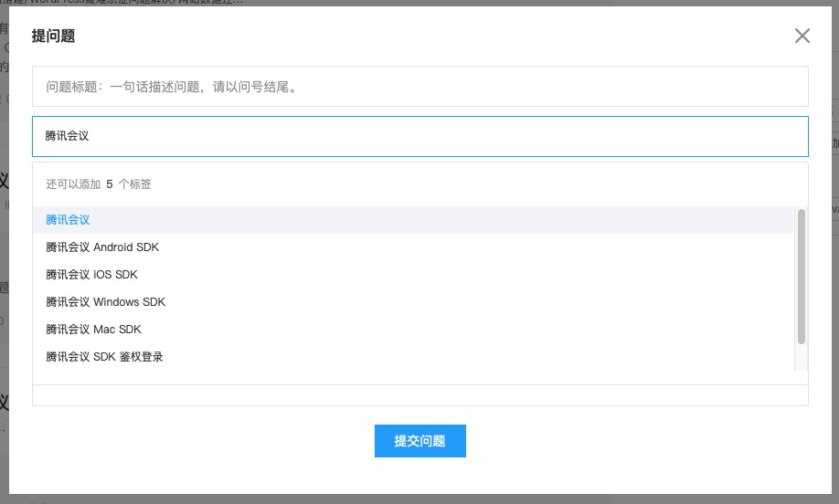Pick the 腾讯会议 iOS SDK tag
This screenshot has width=839, height=504.
tap(412, 275)
